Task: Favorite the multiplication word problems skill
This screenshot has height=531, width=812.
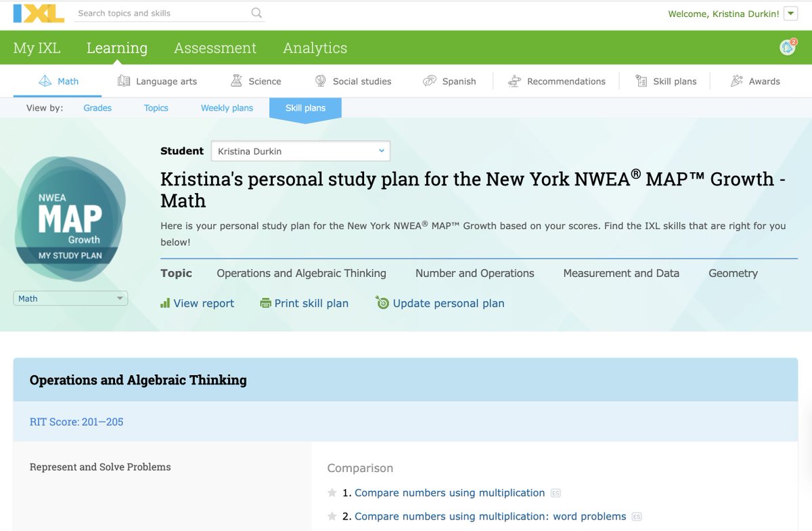Action: point(332,516)
